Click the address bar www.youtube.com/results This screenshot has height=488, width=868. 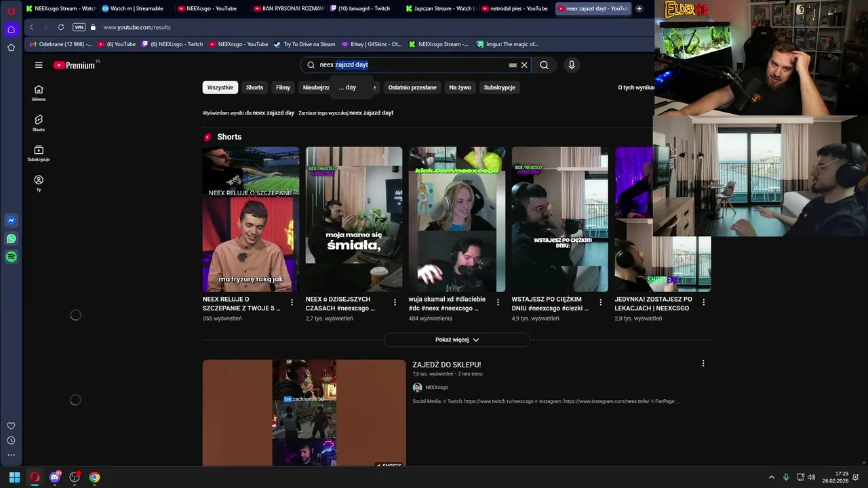tap(137, 27)
